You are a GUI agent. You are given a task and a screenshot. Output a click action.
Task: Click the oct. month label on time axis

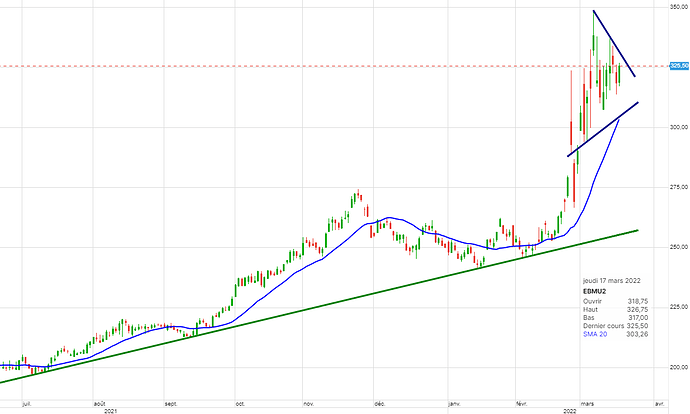pyautogui.click(x=240, y=404)
